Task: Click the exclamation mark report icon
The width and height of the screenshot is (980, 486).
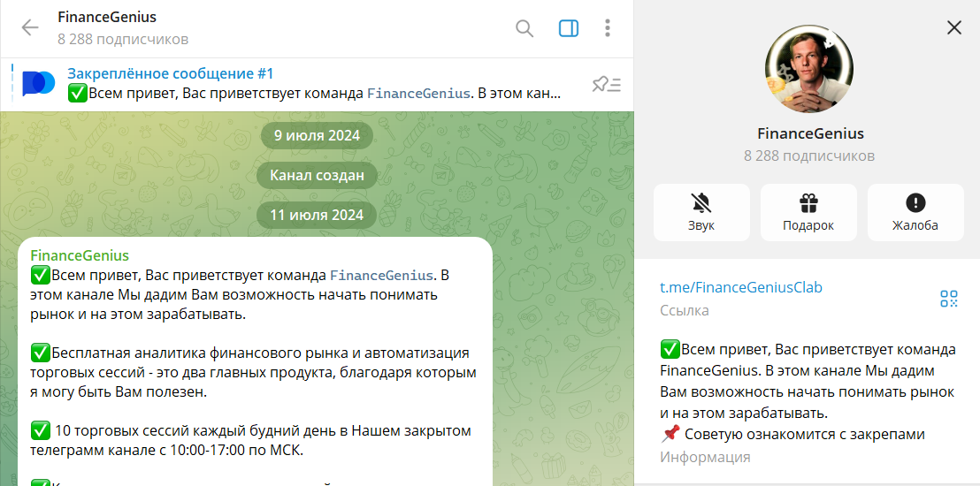Action: coord(915,203)
